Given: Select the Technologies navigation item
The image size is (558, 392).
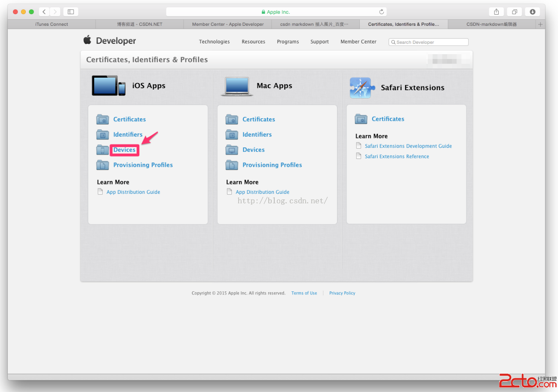Looking at the screenshot, I should (214, 42).
